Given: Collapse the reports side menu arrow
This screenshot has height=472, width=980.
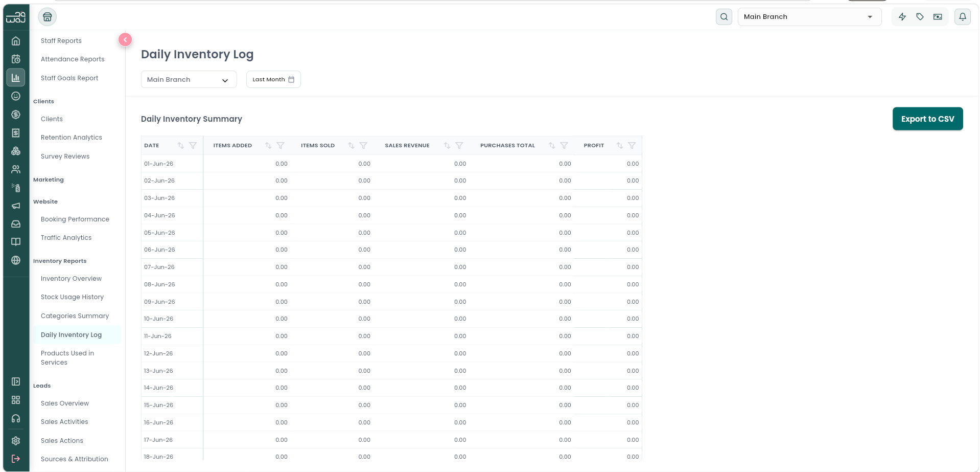Looking at the screenshot, I should (x=125, y=39).
